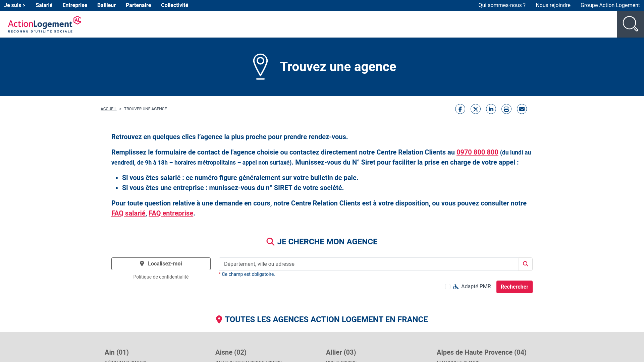Check the Adapté PMR checkbox
This screenshot has height=362, width=644.
[x=448, y=287]
